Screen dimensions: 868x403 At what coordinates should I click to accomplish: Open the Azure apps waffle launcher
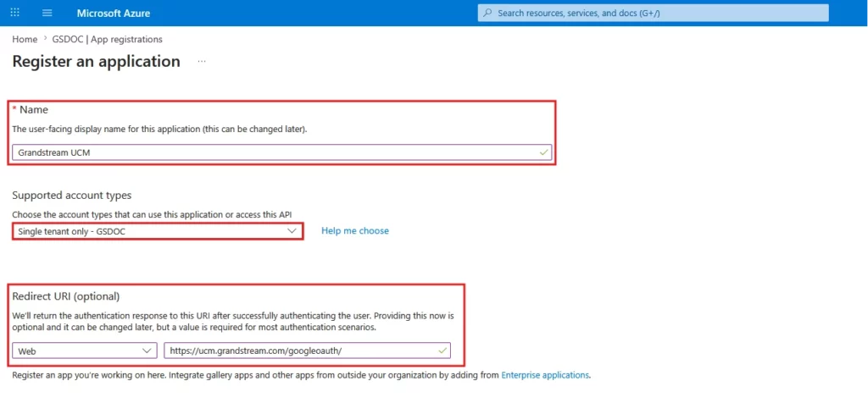click(15, 13)
